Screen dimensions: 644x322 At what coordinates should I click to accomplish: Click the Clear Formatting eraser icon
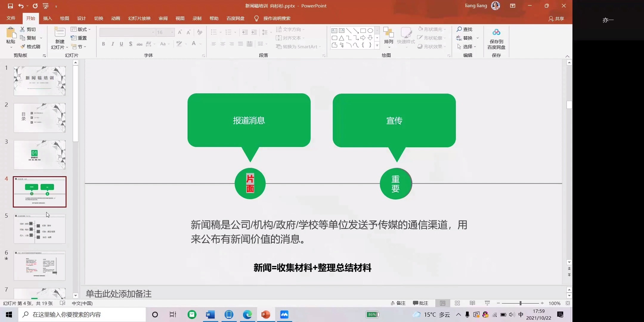[200, 32]
